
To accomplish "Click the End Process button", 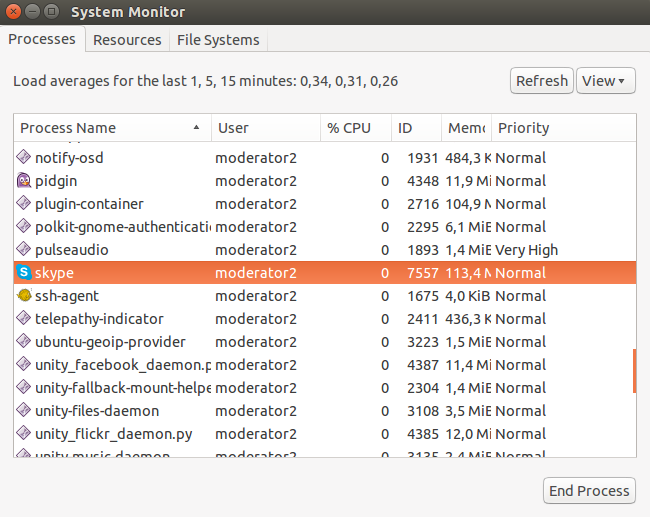I will 590,490.
